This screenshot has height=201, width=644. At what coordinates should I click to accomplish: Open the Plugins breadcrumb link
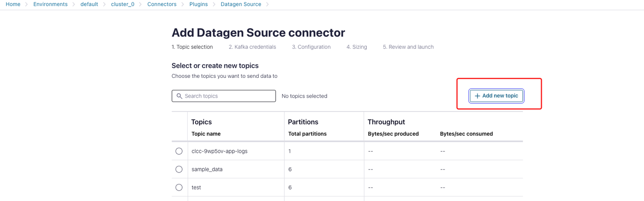click(x=199, y=4)
